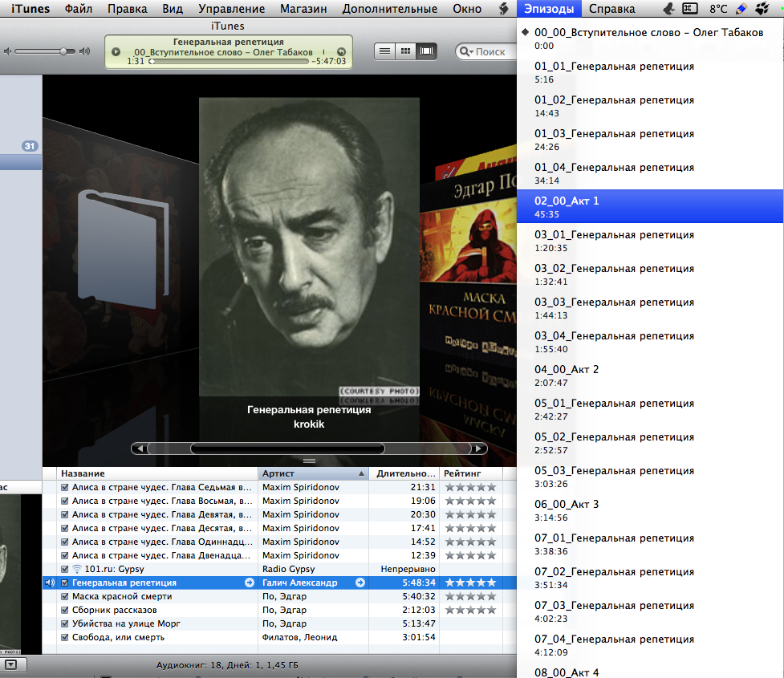Select the generic book cover in Cover Flow
Image resolution: width=784 pixels, height=678 pixels.
[x=124, y=249]
